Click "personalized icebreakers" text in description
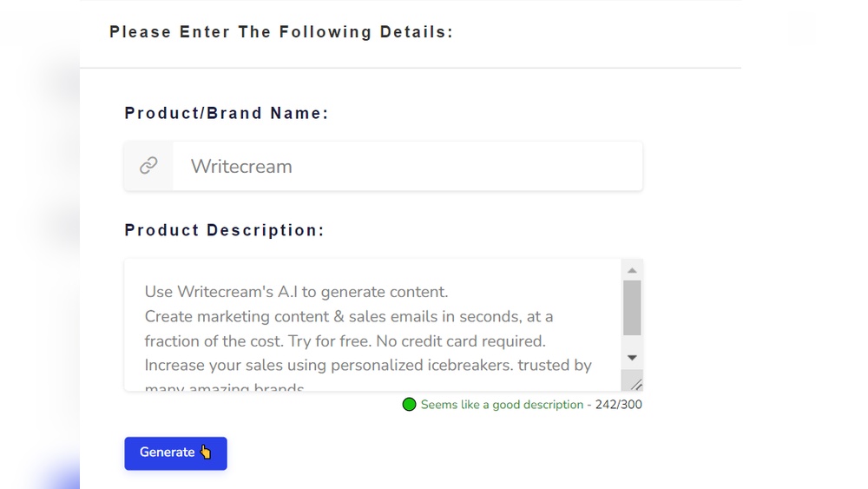The width and height of the screenshot is (868, 489). pos(422,365)
